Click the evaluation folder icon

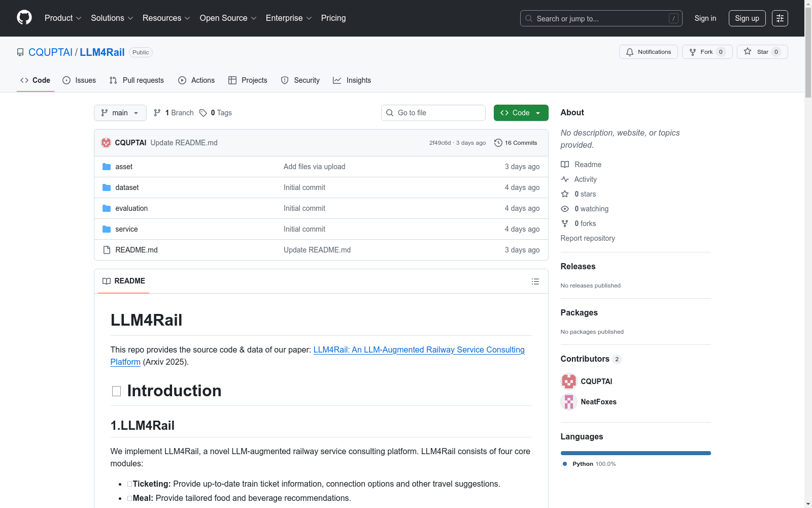pos(107,208)
